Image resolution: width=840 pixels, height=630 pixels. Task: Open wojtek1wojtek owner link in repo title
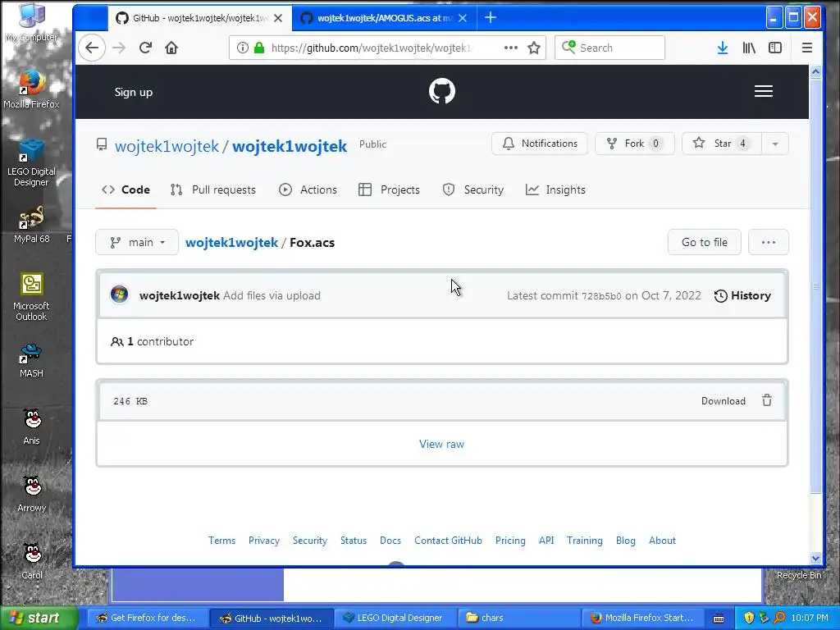[x=167, y=146]
